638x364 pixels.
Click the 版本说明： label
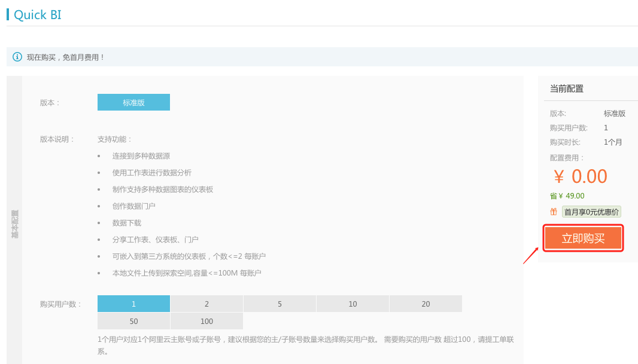click(57, 139)
